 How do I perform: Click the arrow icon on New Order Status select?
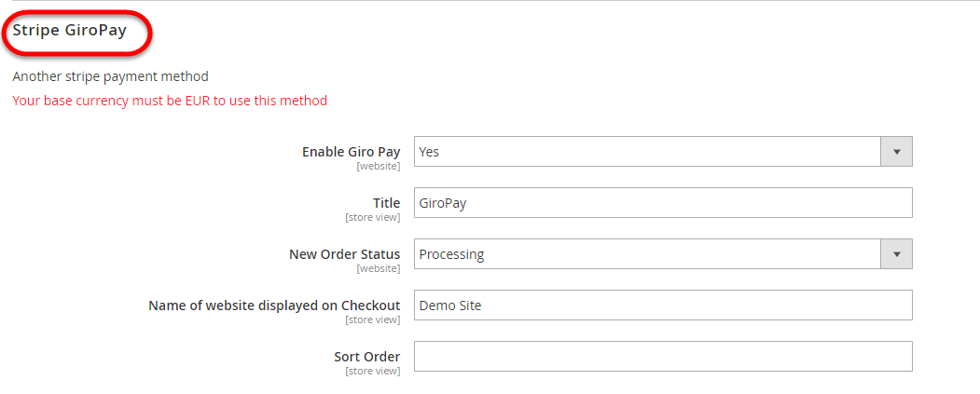click(x=896, y=254)
